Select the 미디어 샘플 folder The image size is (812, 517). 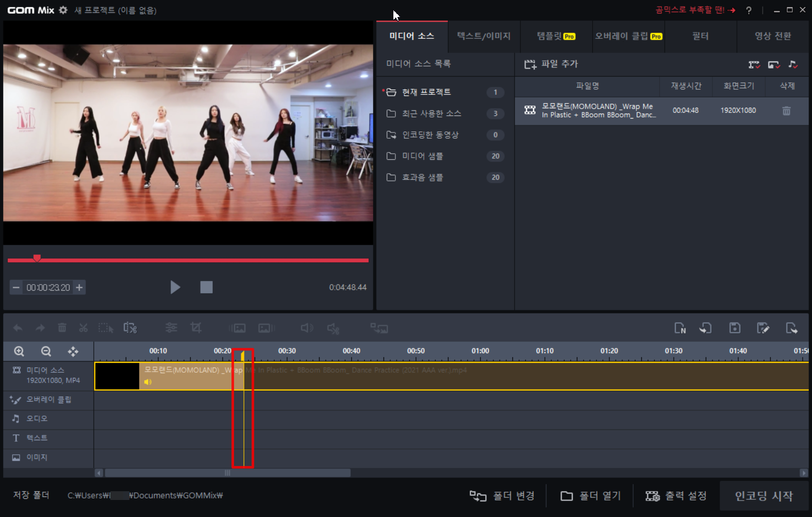click(x=445, y=156)
